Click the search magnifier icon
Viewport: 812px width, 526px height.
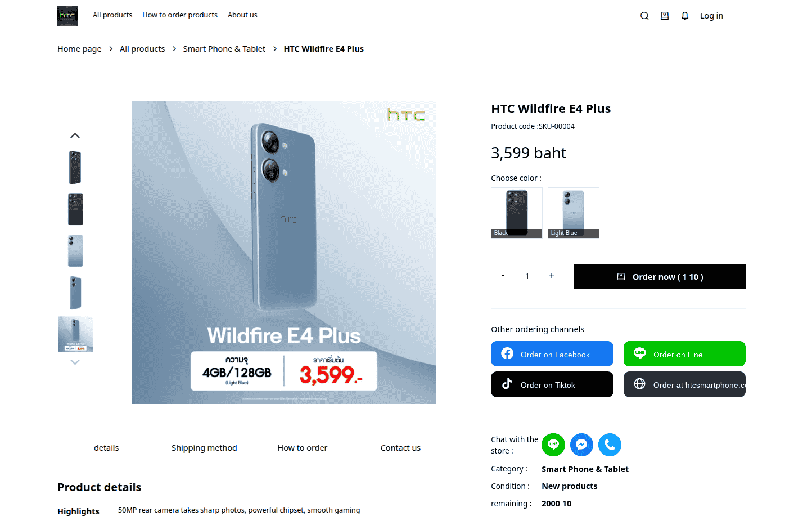[x=644, y=16]
